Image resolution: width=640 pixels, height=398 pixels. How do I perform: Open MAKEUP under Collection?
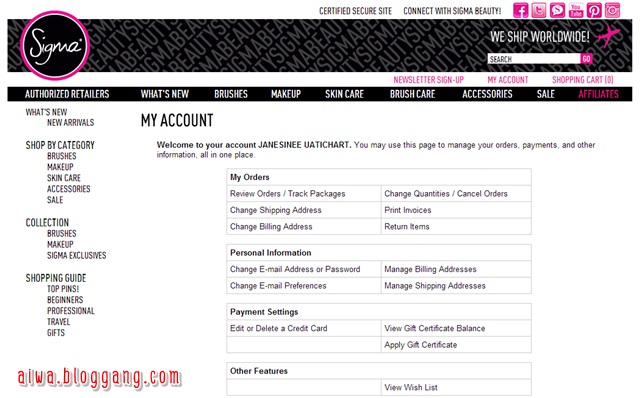[x=60, y=245]
